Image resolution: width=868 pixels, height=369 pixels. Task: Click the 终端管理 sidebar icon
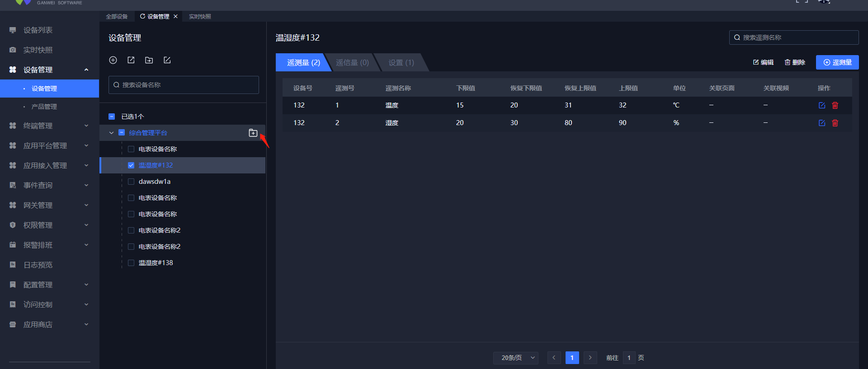(13, 126)
